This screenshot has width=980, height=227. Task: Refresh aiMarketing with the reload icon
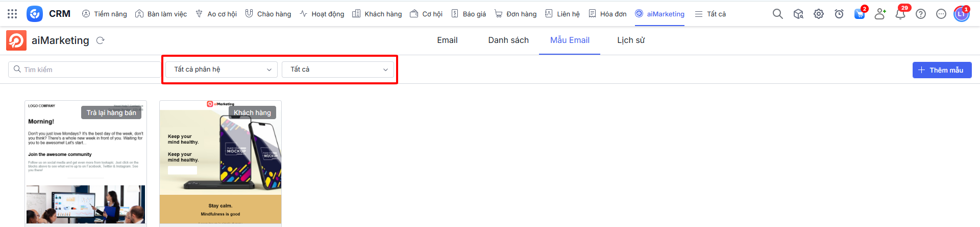point(100,40)
